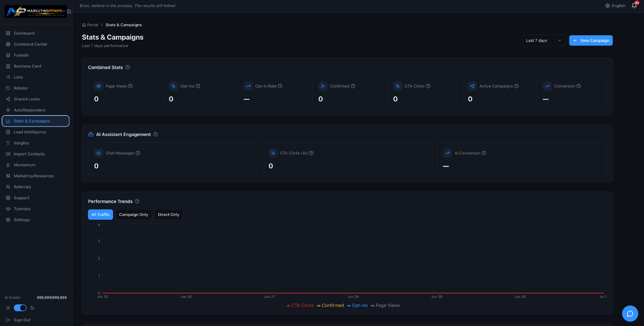Open the Last 7 days dropdown
The height and width of the screenshot is (326, 644).
click(543, 41)
